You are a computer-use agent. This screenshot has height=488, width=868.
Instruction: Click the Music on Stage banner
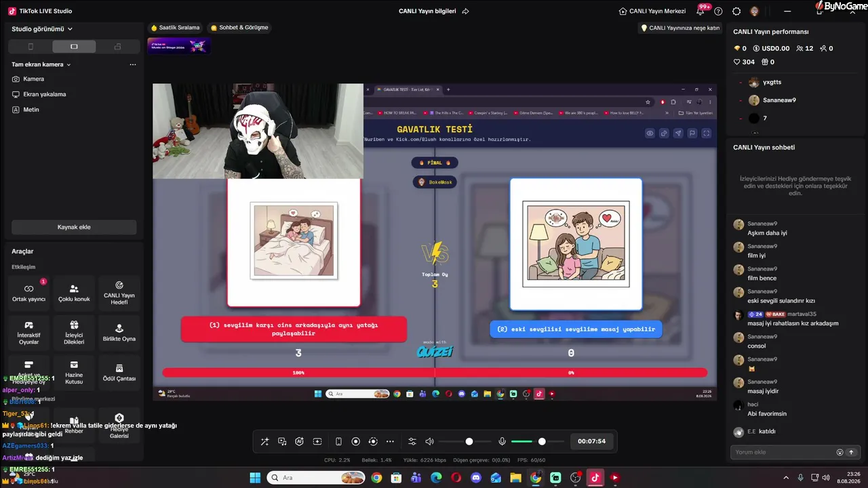(179, 46)
